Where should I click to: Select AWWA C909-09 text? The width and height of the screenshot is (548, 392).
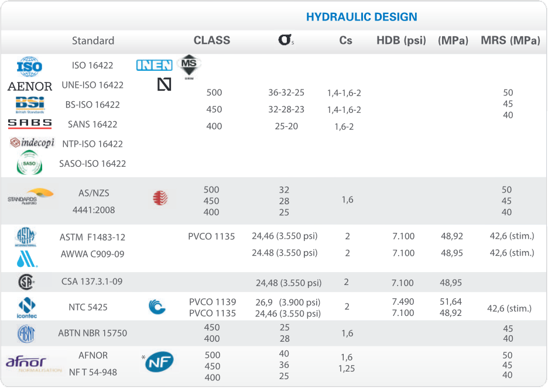93,254
